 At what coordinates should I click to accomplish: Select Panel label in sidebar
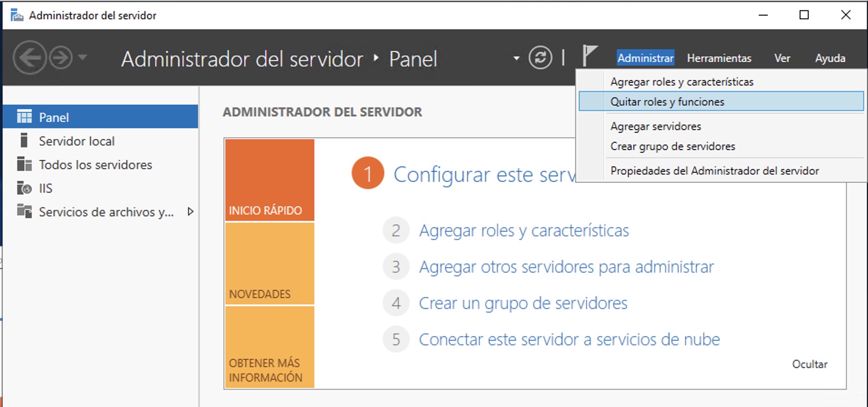tap(54, 118)
